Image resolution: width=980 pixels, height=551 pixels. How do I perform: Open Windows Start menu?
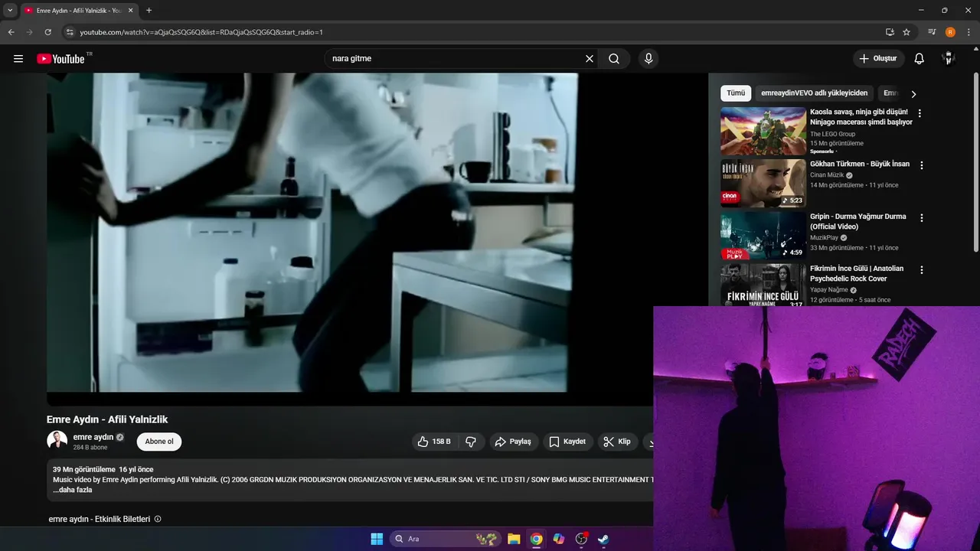377,539
